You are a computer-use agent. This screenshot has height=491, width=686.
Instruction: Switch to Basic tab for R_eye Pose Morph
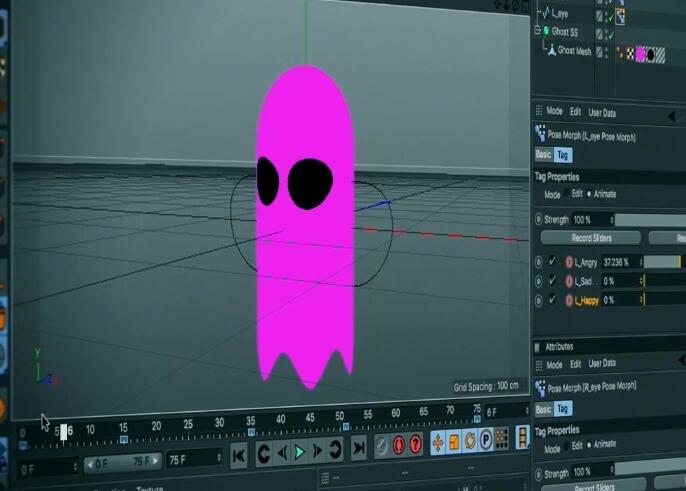(543, 409)
